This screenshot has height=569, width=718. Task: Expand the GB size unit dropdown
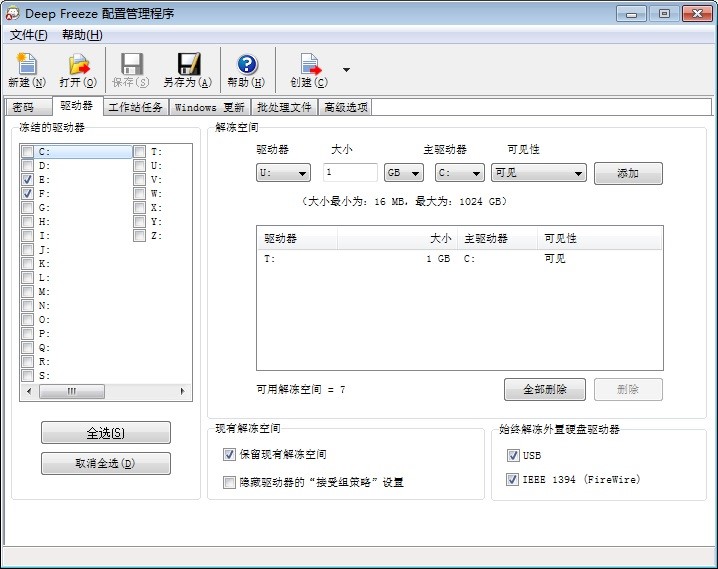coord(404,173)
